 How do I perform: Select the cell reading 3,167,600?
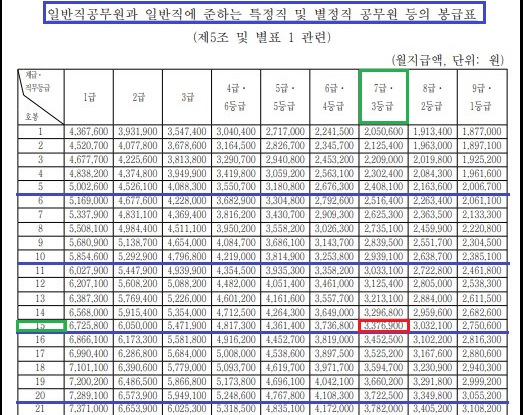click(433, 354)
